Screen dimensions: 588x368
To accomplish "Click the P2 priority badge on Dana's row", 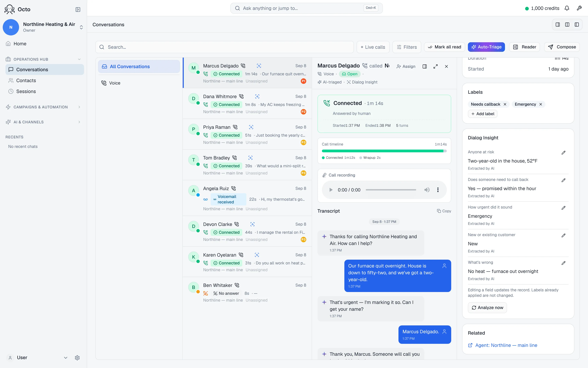I will [x=304, y=112].
